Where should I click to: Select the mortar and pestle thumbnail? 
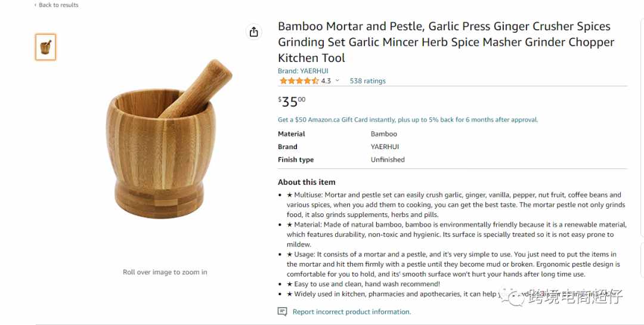pos(45,47)
